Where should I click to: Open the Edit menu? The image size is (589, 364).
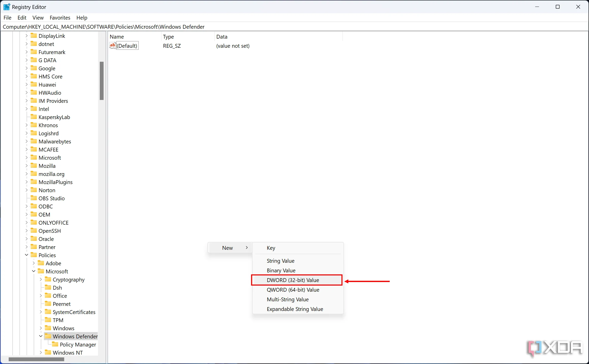pyautogui.click(x=22, y=18)
